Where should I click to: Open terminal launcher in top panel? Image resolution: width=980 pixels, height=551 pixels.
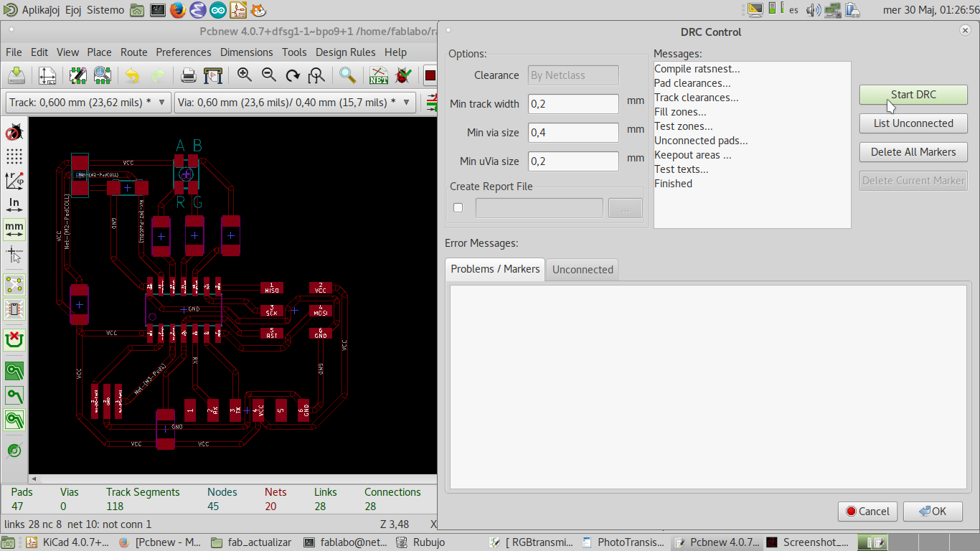coord(157,10)
